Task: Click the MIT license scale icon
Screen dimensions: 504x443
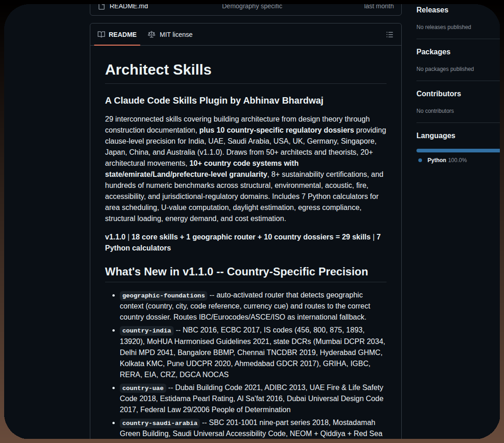Action: [152, 35]
